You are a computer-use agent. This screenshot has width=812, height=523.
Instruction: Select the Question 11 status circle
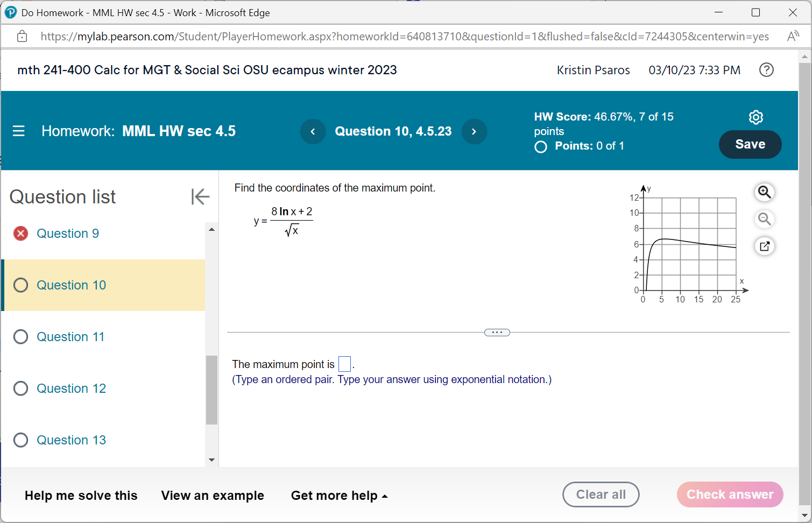(20, 336)
